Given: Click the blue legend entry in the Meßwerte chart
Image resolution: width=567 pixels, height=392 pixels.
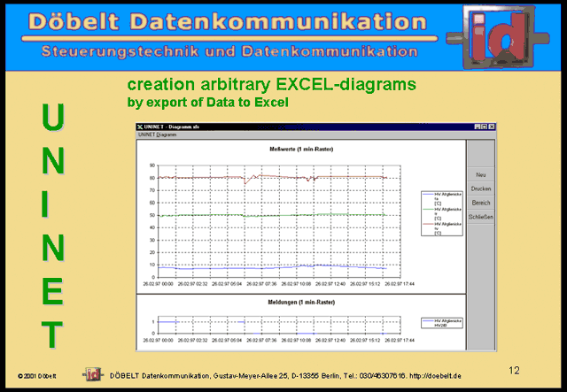Looking at the screenshot, I should pyautogui.click(x=442, y=198).
